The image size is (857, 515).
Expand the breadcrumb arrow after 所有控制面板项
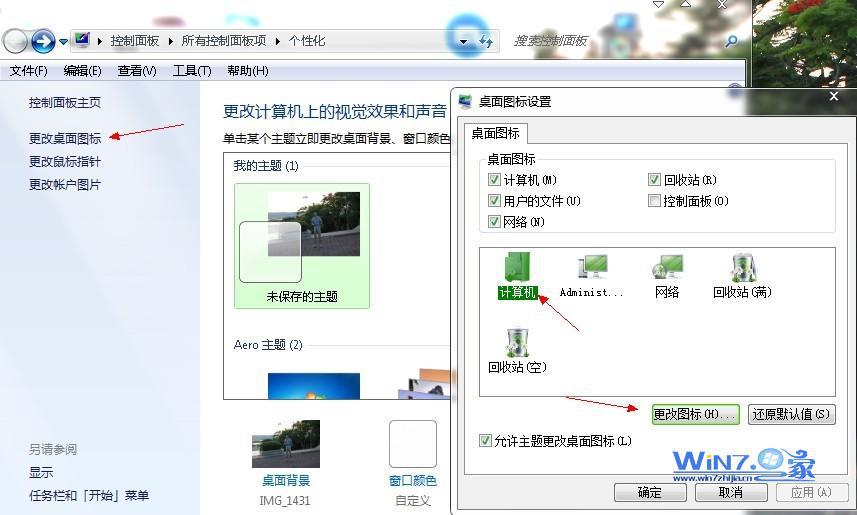coord(278,41)
